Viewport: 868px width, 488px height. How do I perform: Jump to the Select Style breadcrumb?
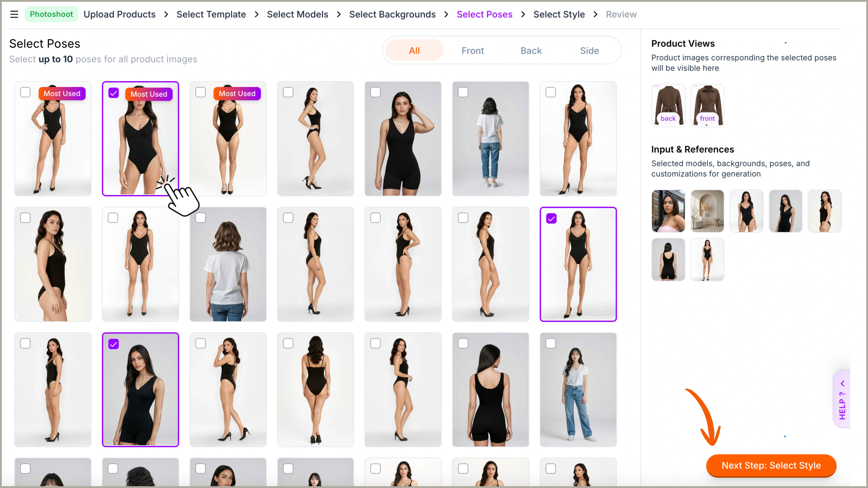(559, 14)
